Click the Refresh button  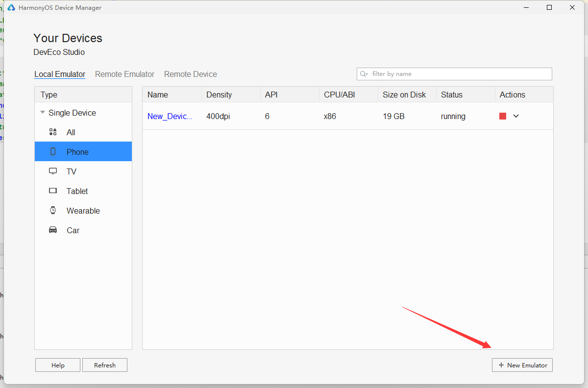coord(105,365)
